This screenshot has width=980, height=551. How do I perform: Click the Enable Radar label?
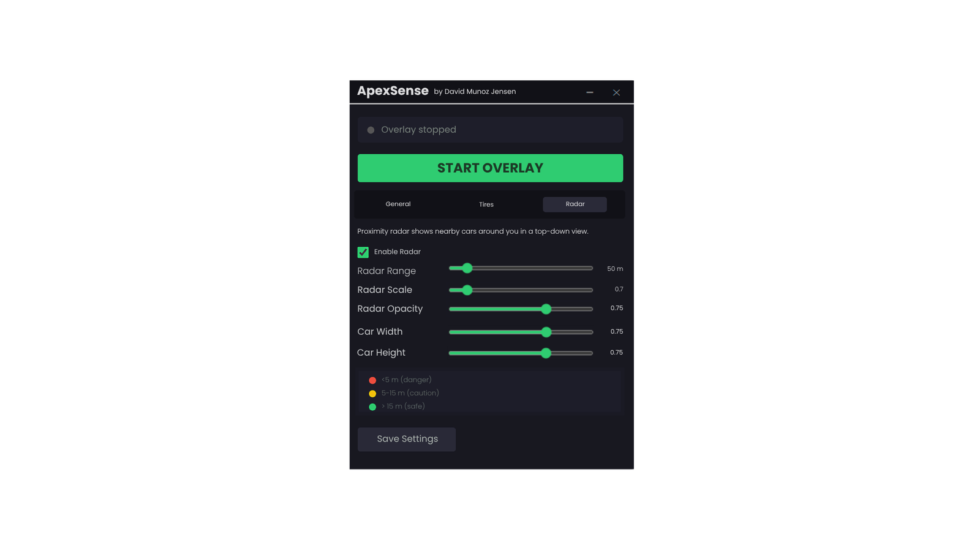[x=399, y=252]
